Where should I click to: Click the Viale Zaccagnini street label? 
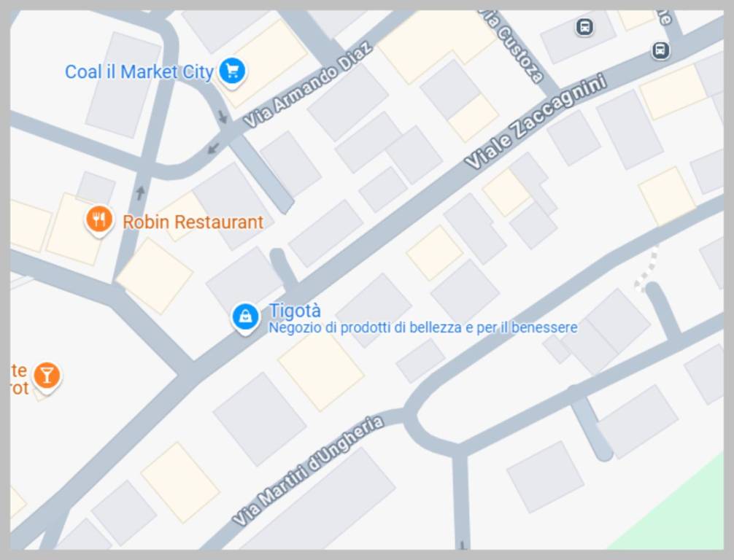click(536, 121)
